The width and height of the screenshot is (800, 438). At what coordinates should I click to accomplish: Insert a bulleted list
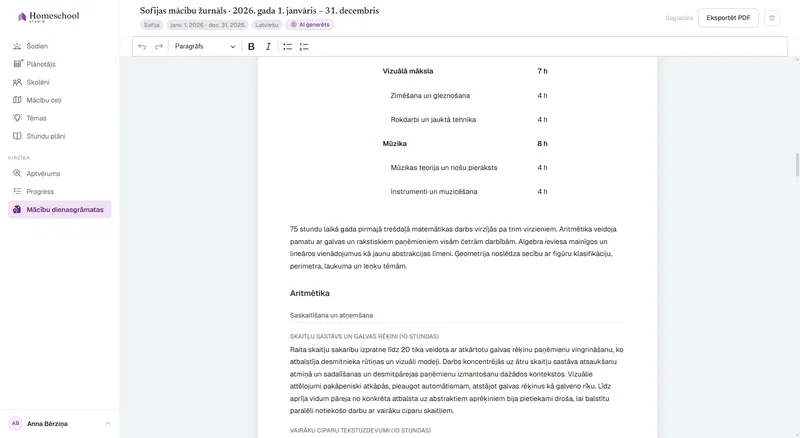point(288,46)
